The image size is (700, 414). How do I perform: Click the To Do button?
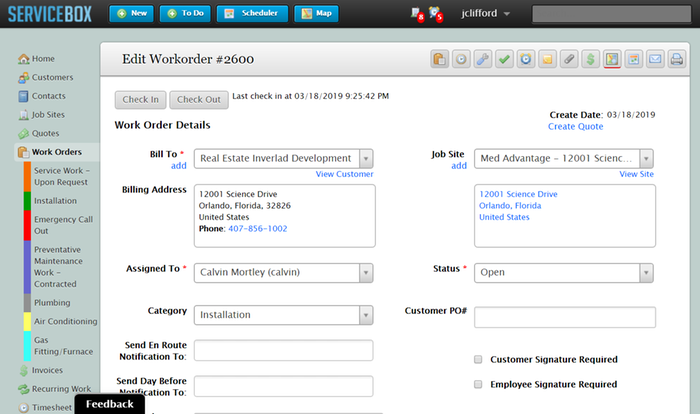[x=185, y=13]
